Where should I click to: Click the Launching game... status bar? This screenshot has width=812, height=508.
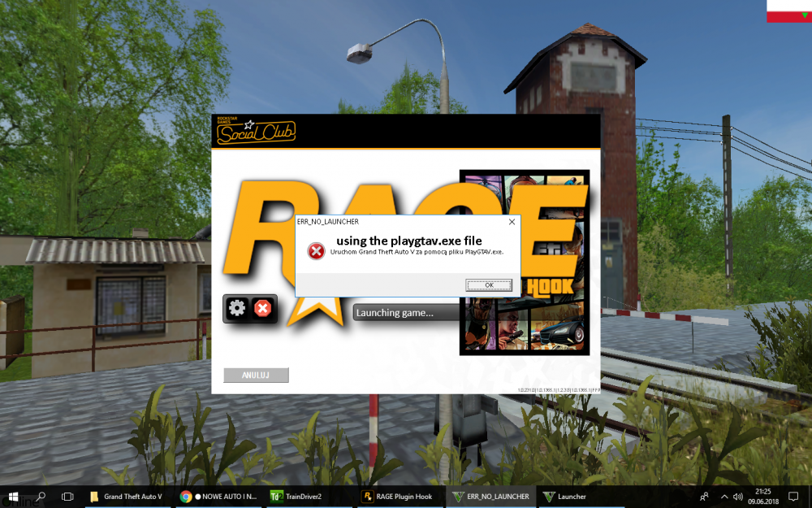(406, 313)
